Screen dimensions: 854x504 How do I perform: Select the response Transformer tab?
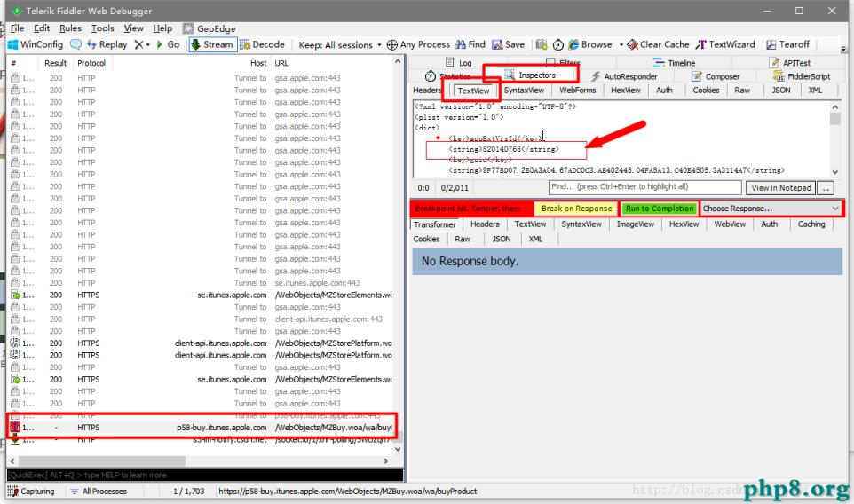pos(435,224)
